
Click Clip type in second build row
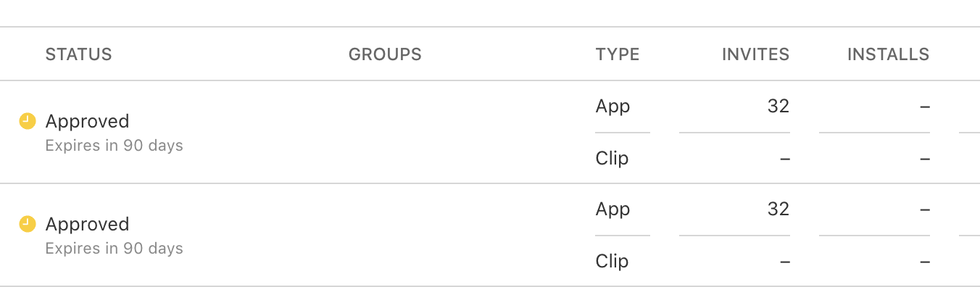612,262
